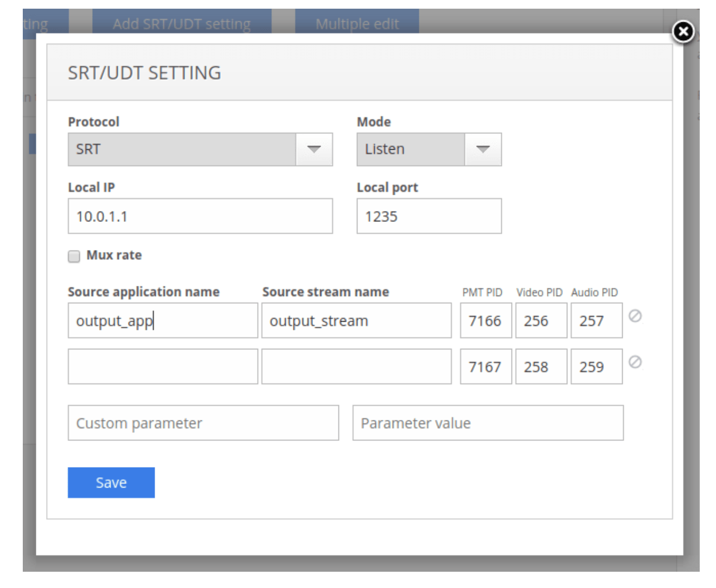Remove the first source row icon
Screen dimensions: 716x588
[x=635, y=316]
